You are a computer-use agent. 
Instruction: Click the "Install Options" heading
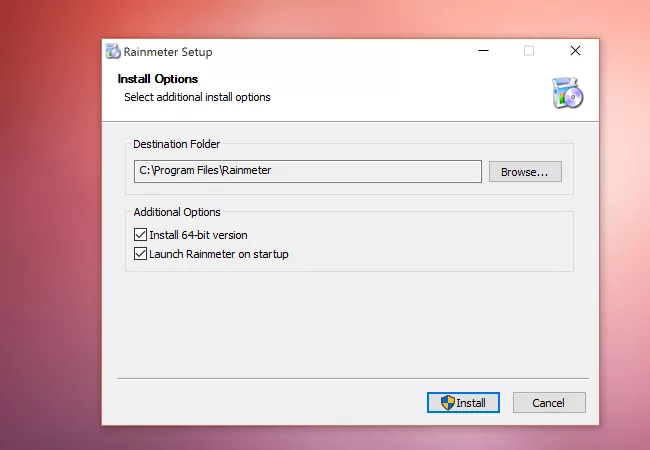(x=158, y=79)
